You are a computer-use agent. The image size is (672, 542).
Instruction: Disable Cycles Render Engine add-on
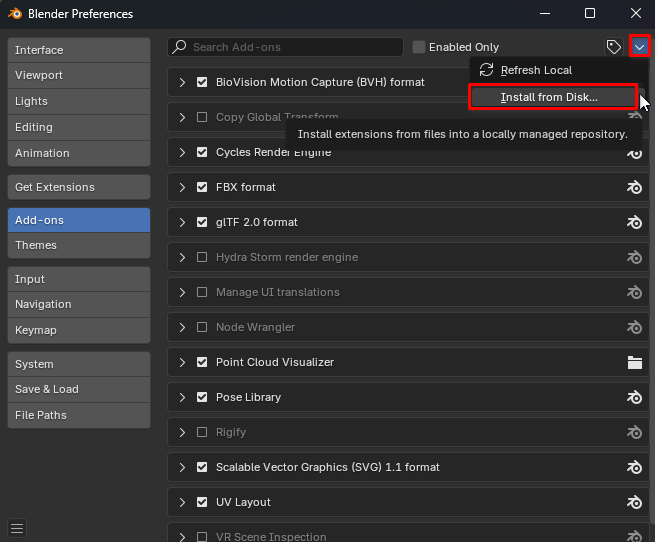(x=202, y=152)
